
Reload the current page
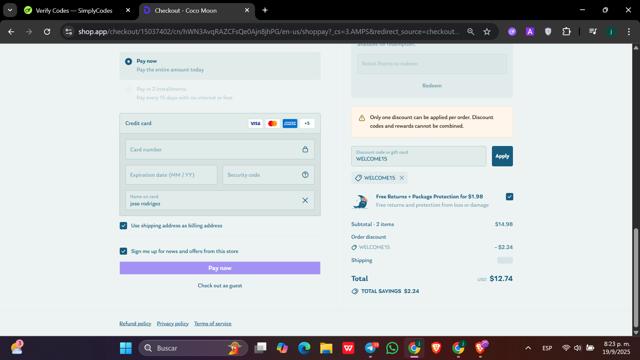click(x=47, y=31)
